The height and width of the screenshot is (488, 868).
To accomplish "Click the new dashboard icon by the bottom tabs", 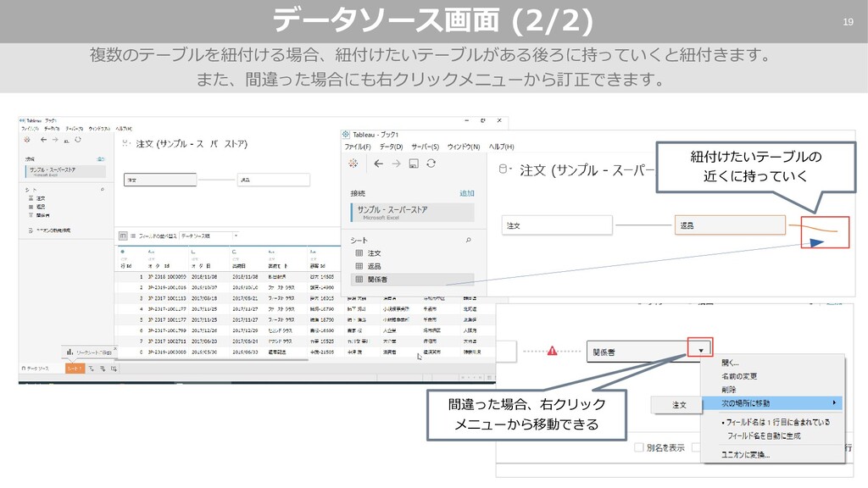I will (x=103, y=369).
